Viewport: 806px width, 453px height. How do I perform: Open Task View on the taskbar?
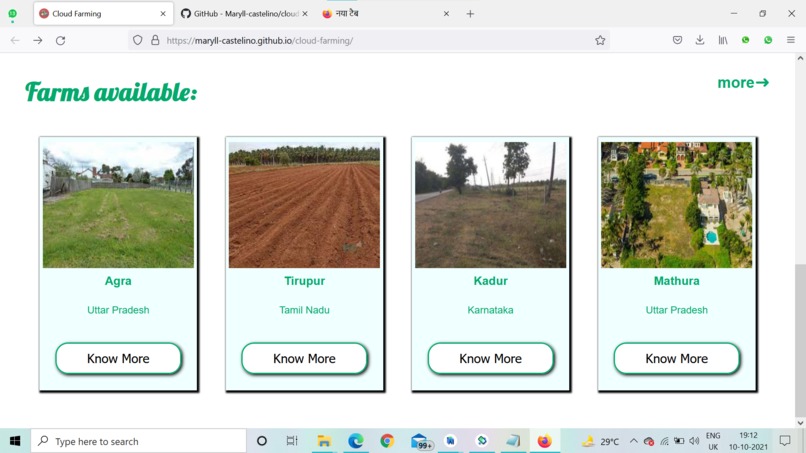click(292, 441)
